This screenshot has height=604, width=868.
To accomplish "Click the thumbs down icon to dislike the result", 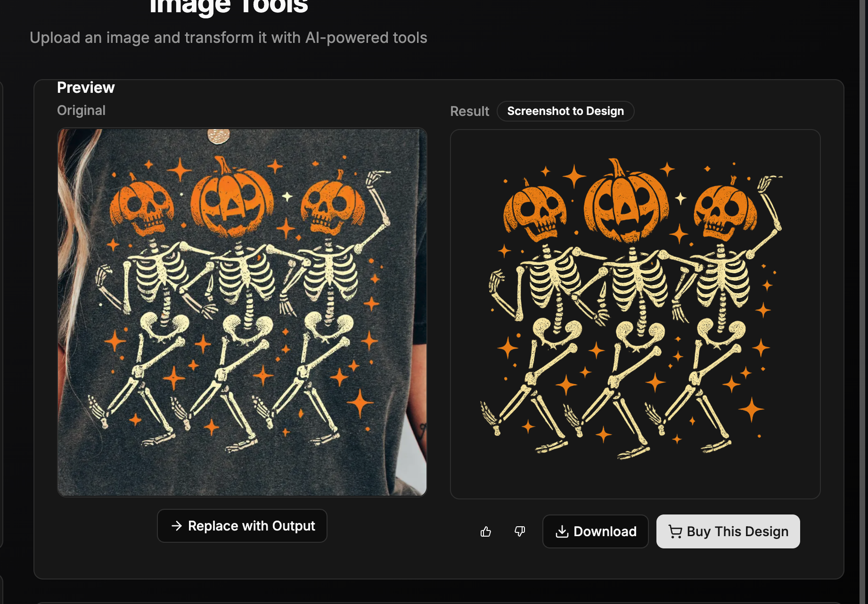I will [x=519, y=531].
